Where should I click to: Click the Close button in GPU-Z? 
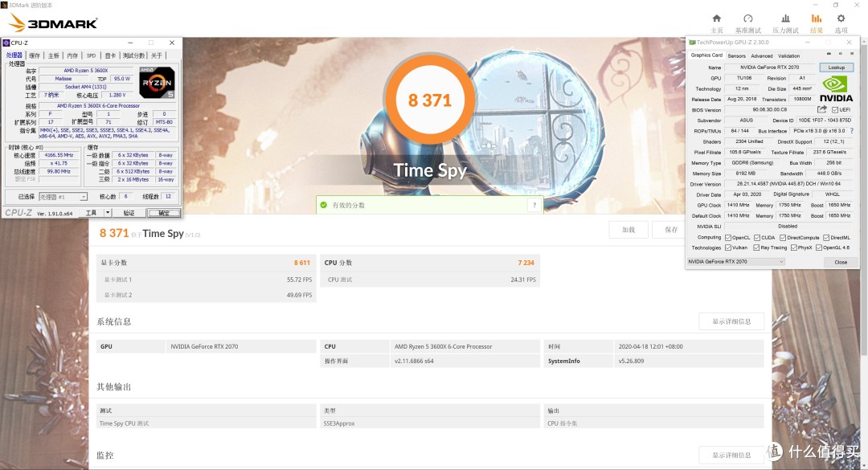click(x=841, y=262)
